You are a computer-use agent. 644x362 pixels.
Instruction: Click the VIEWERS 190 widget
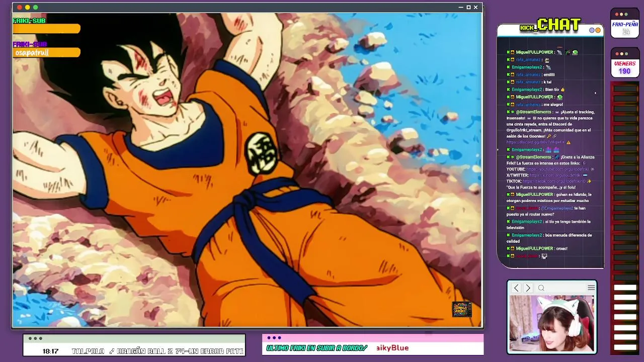625,63
